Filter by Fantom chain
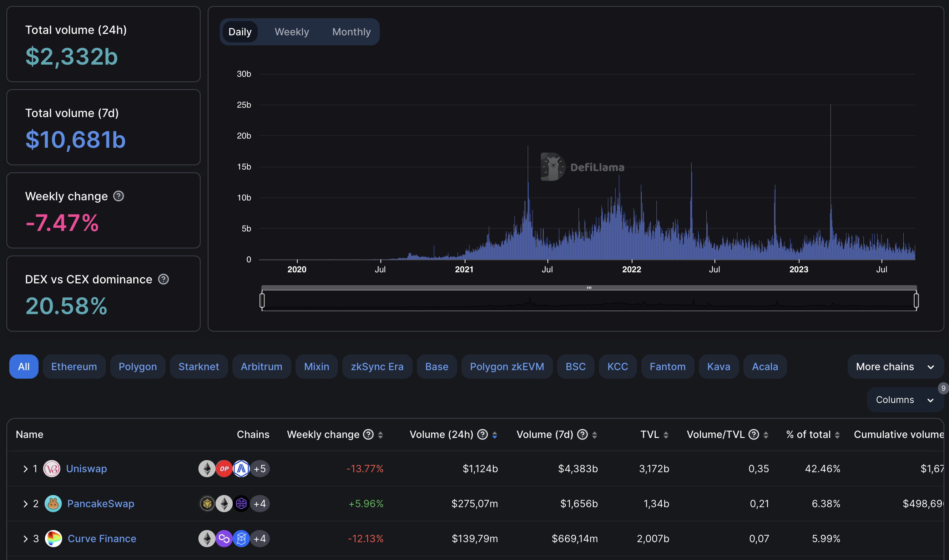The image size is (949, 560). click(x=667, y=367)
